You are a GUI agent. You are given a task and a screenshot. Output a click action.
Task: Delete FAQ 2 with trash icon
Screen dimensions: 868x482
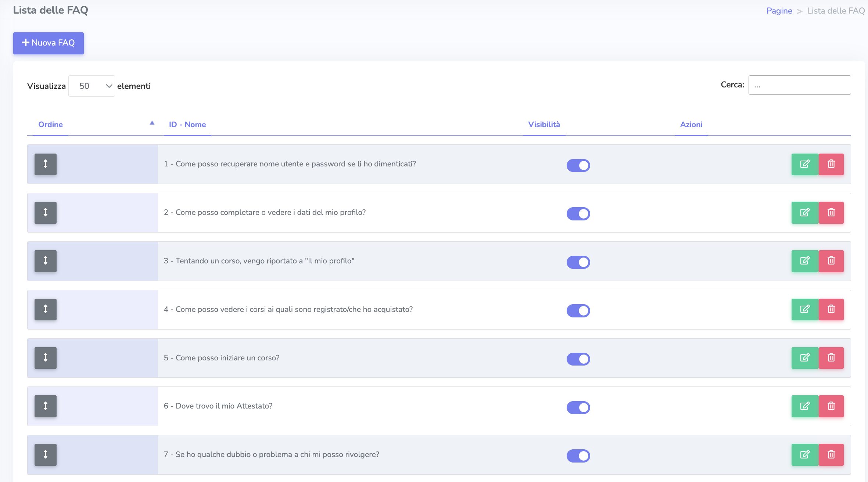click(x=831, y=213)
